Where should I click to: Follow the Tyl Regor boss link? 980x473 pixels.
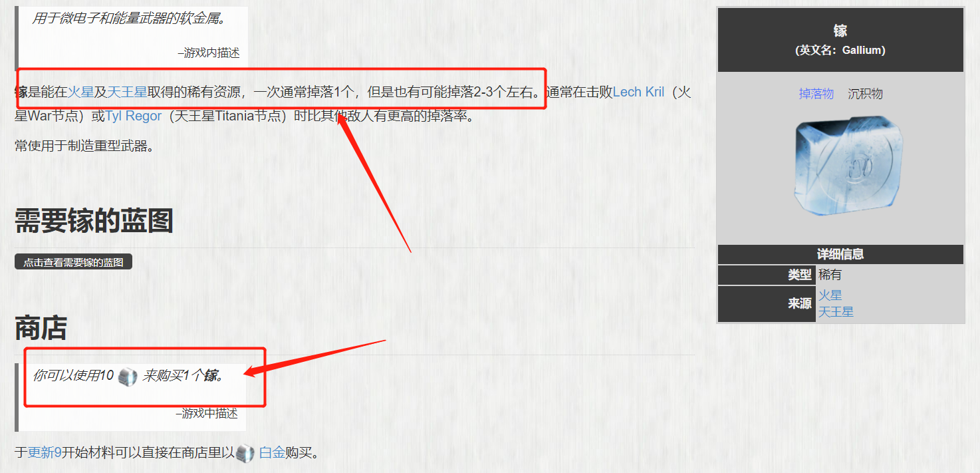(134, 116)
